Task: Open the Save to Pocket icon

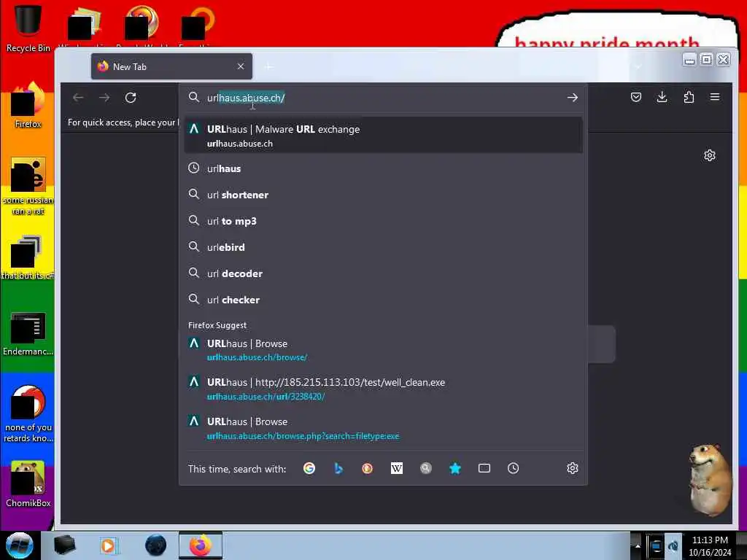Action: (635, 97)
